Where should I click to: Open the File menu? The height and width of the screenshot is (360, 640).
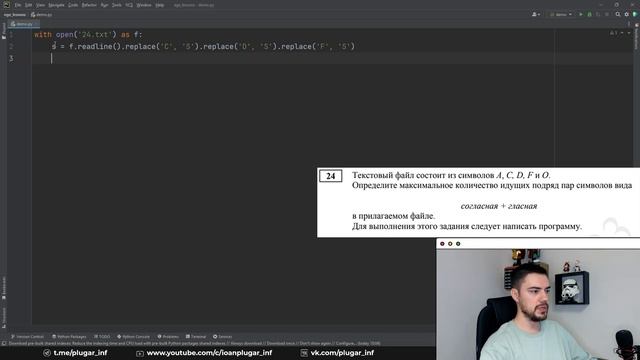(x=18, y=5)
